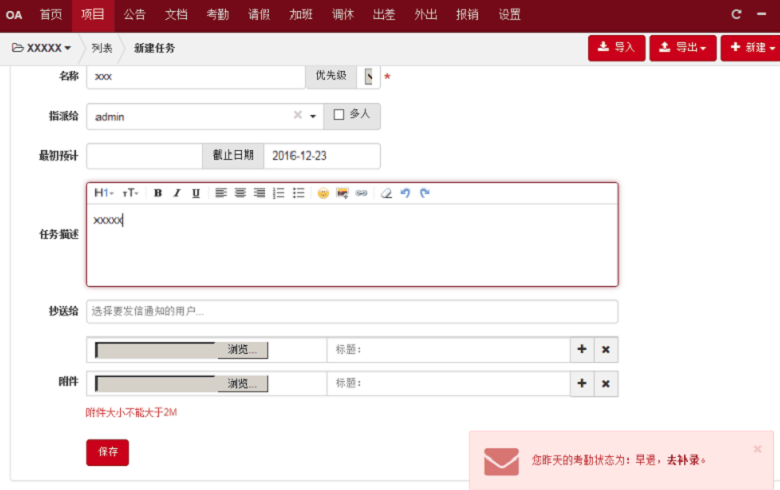Screen dimensions: 780x490
Task: Click the 导入 import button
Action: pyautogui.click(x=616, y=47)
